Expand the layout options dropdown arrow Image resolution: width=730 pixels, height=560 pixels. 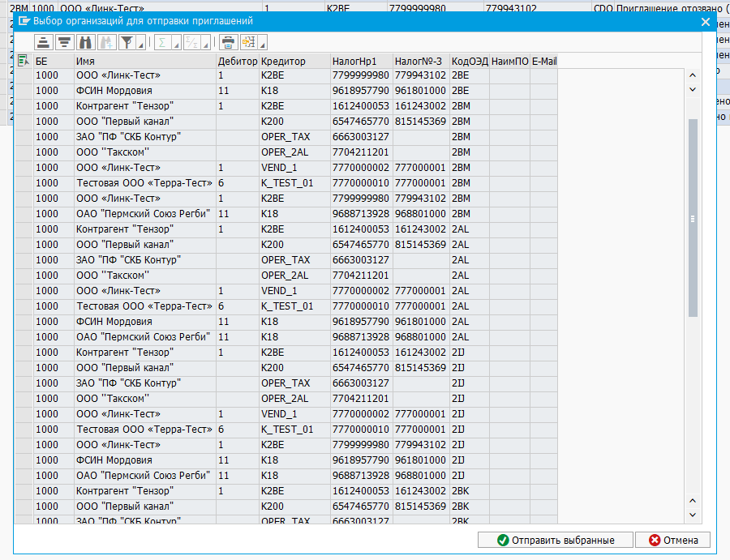pyautogui.click(x=262, y=45)
